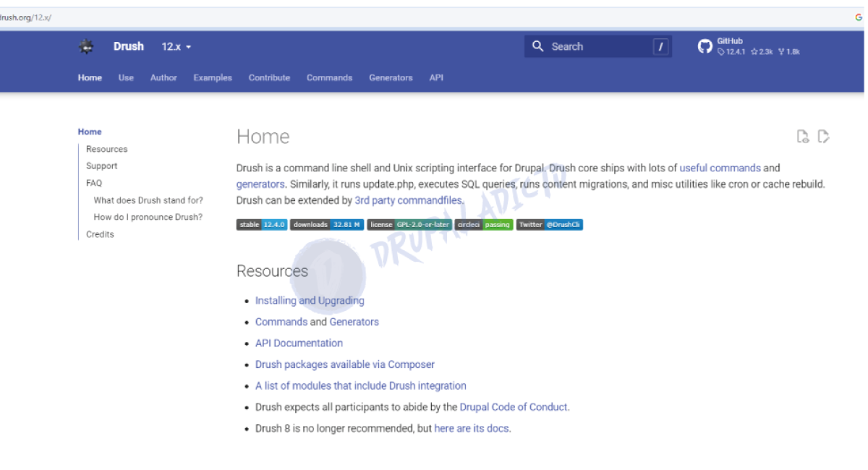Click the 'Resources' section heading
This screenshot has width=868, height=470.
coord(272,271)
